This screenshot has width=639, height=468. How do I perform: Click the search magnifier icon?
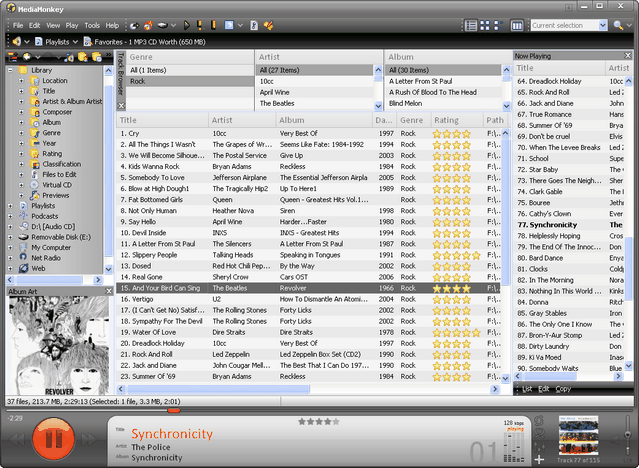[618, 25]
